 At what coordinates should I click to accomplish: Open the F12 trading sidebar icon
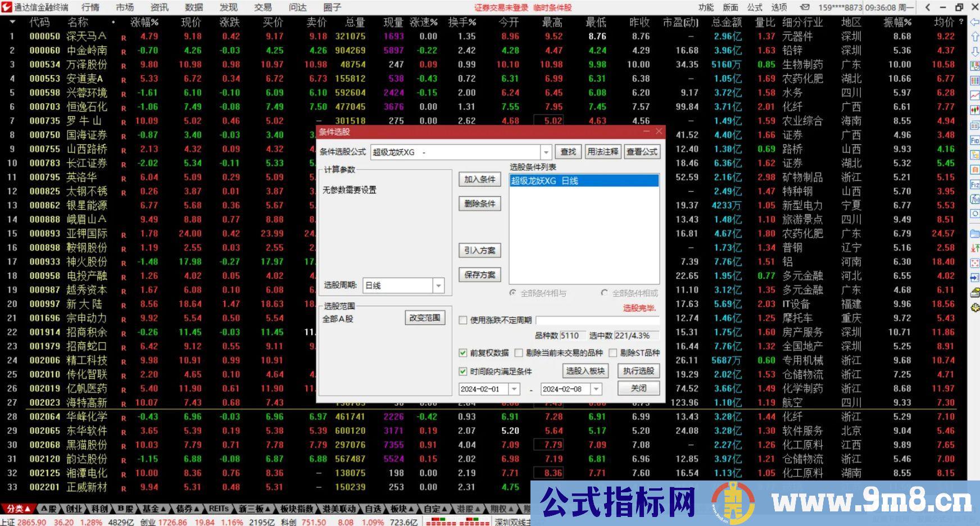[x=975, y=184]
